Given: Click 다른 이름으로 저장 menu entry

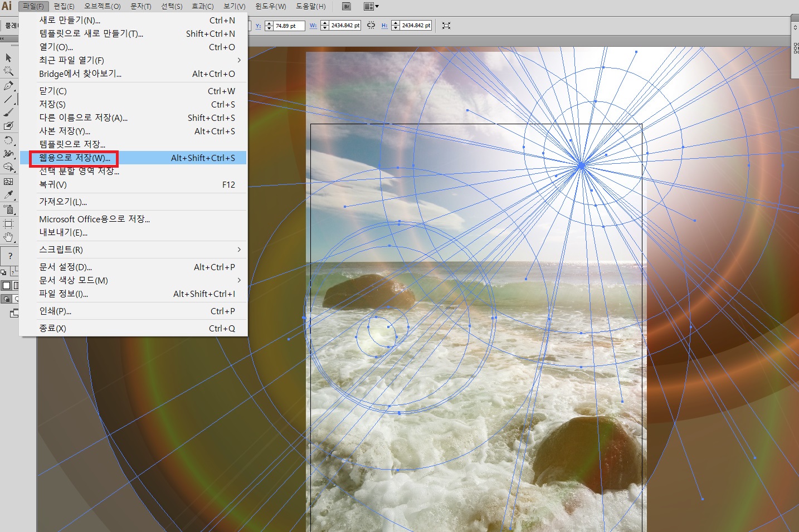Looking at the screenshot, I should 83,118.
